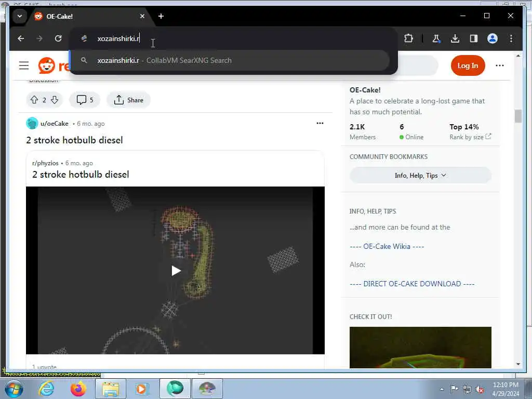Open the post's 5 comments

tap(85, 100)
